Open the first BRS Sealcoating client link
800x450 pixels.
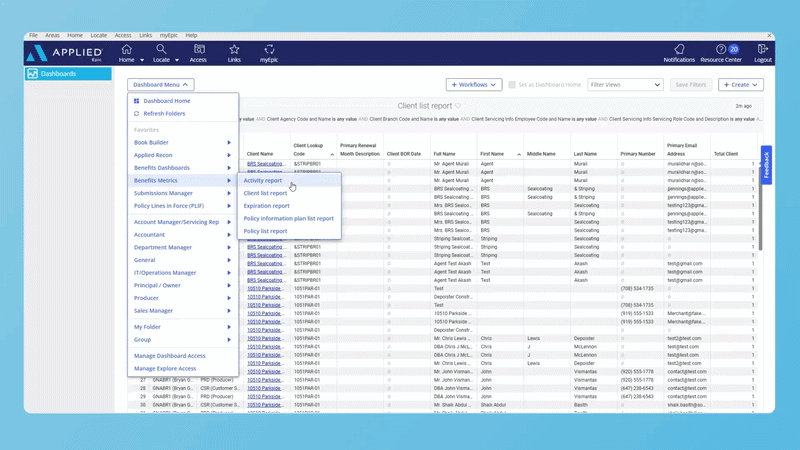(265, 164)
